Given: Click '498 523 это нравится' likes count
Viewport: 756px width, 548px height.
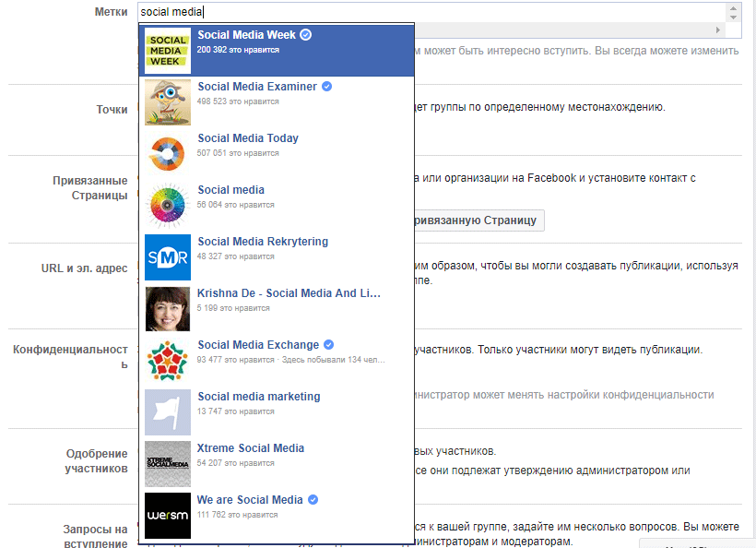Looking at the screenshot, I should (x=238, y=101).
